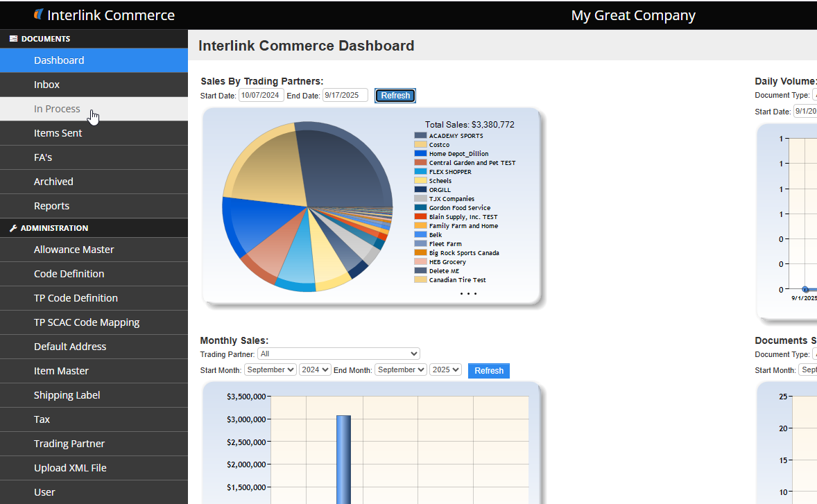Go to In Process documents
The height and width of the screenshot is (504, 817).
94,109
